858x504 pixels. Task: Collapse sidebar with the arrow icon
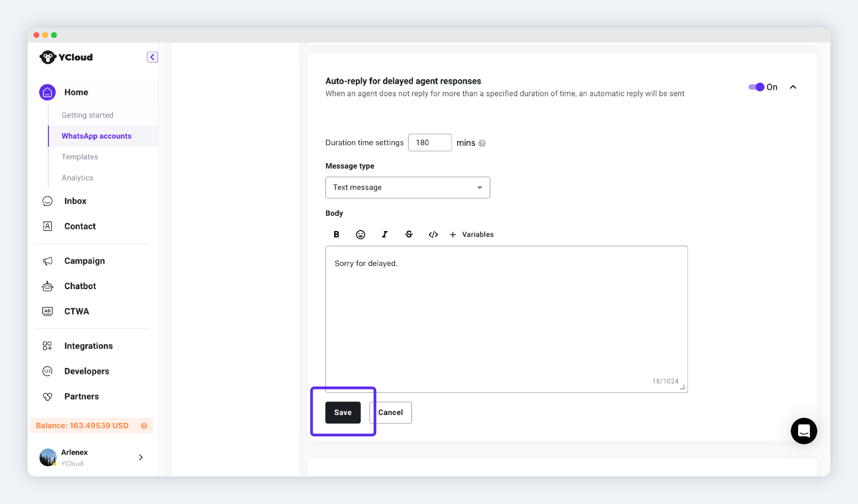[x=152, y=57]
